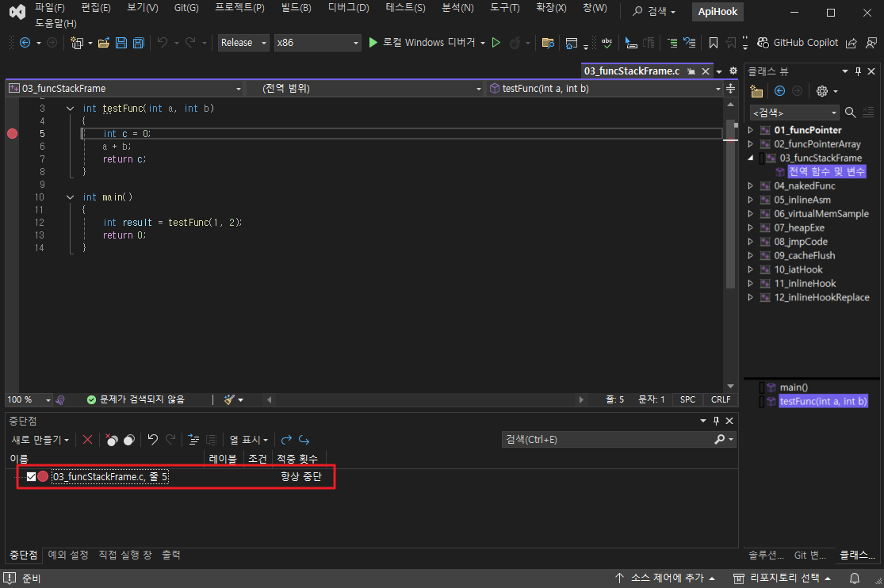Collapse the main function code block

point(70,197)
